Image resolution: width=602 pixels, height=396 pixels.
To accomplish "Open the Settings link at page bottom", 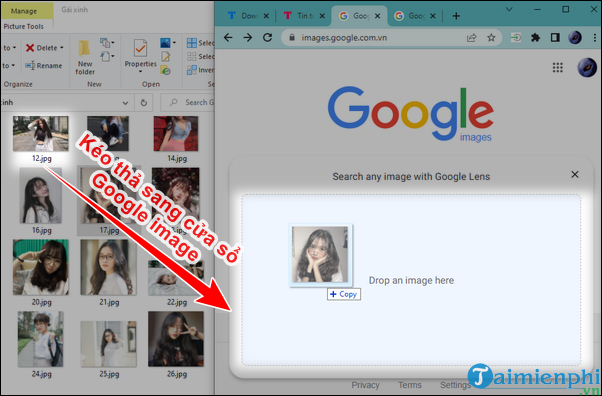I will [455, 385].
